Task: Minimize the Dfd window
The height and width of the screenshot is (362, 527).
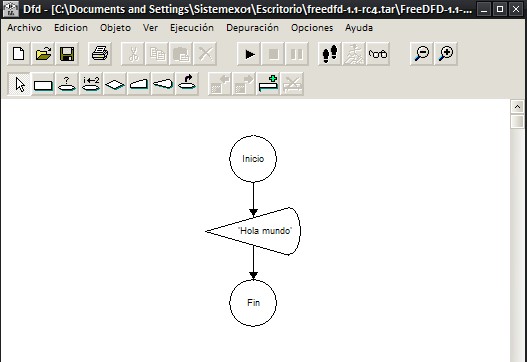Action: 484,9
